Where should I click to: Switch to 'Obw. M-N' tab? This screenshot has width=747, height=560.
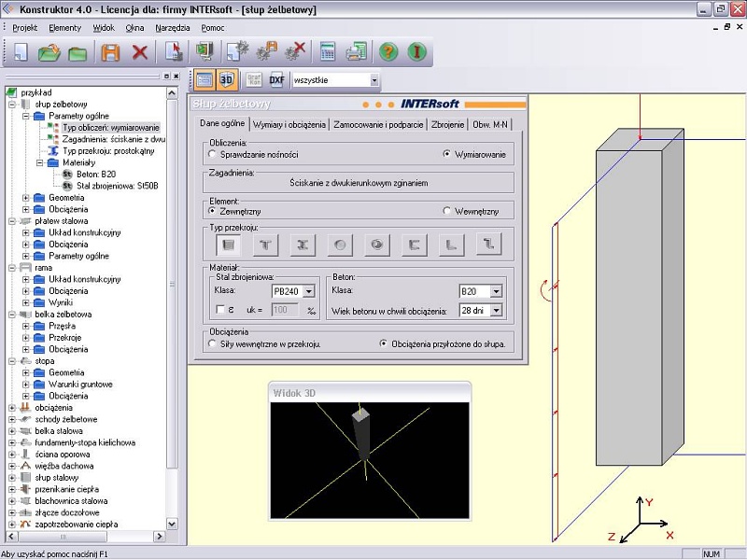(489, 125)
